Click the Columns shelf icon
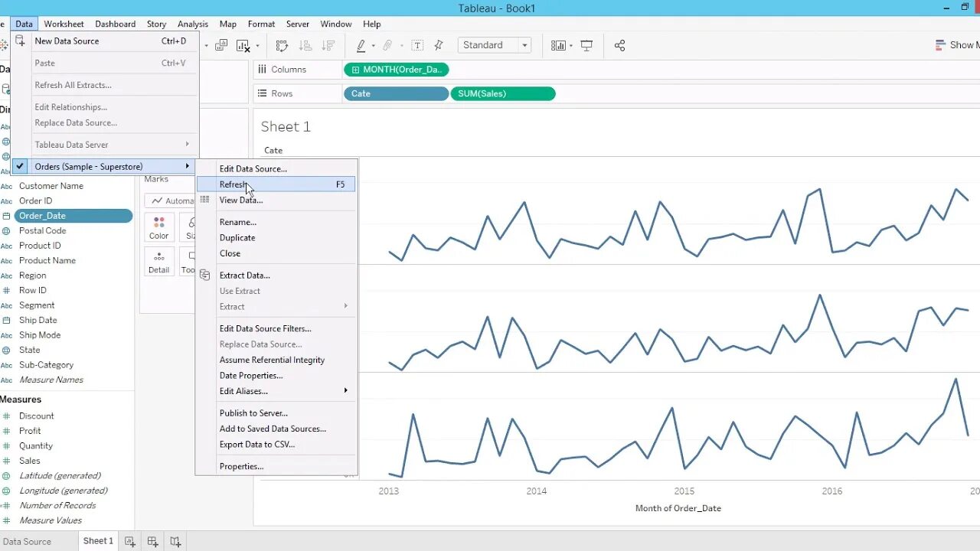 click(262, 69)
